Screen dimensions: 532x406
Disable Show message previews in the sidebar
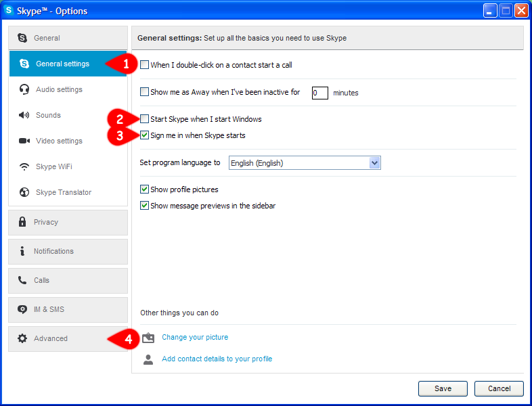[x=145, y=205]
